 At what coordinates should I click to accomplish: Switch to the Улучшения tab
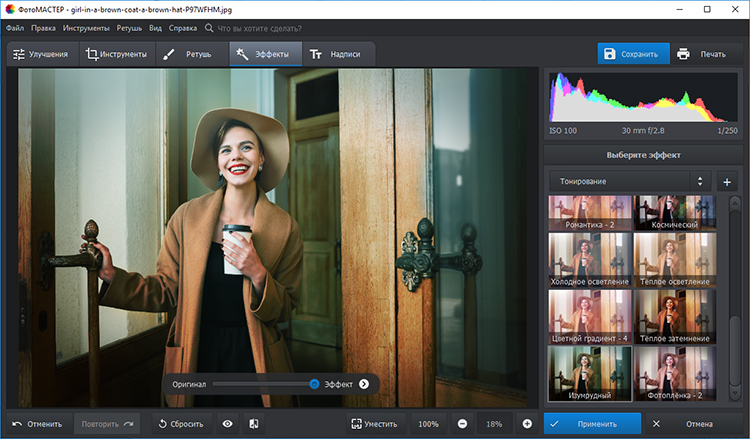(x=41, y=54)
